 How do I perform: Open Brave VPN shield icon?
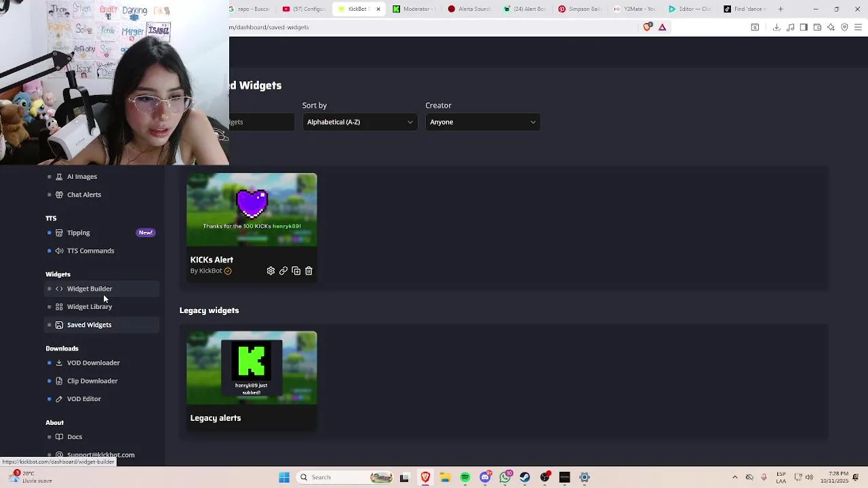844,27
